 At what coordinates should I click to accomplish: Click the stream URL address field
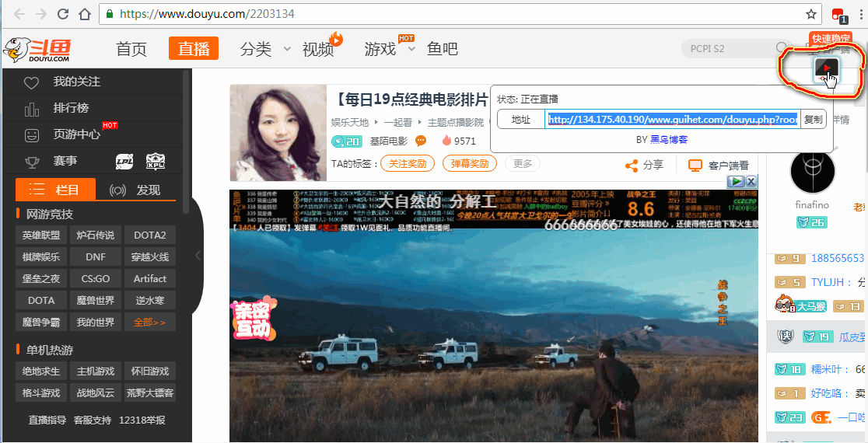672,120
